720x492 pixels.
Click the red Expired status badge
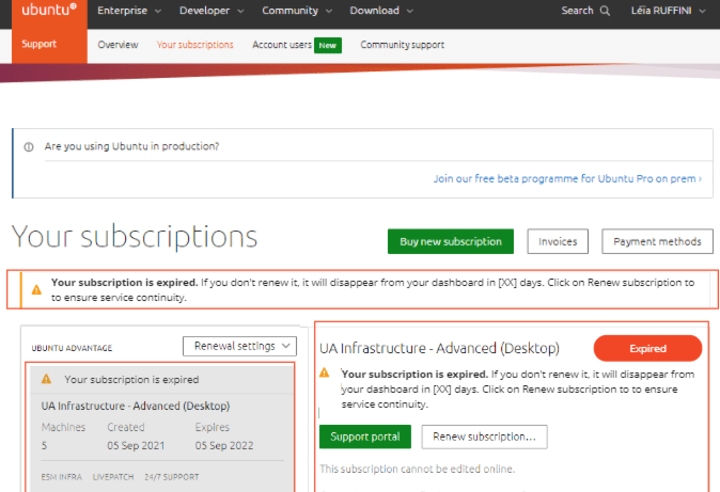[x=647, y=348]
